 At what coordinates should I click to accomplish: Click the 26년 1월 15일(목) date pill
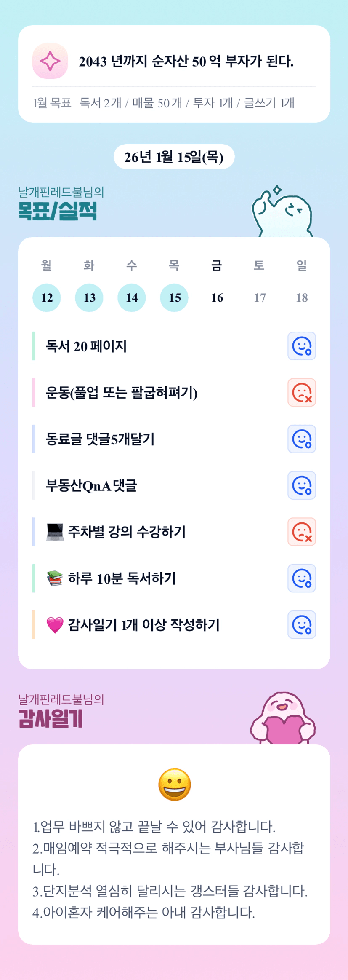[174, 157]
